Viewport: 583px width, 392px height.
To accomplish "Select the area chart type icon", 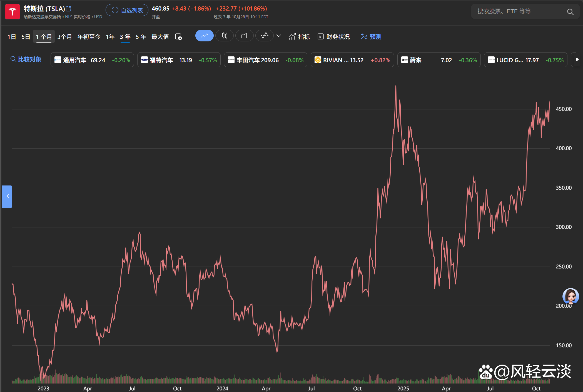I will click(244, 36).
